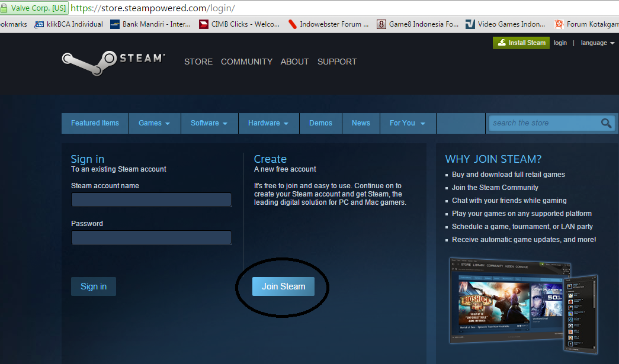619x364 pixels.
Task: Click the magnifier icon in the store search
Action: (x=605, y=123)
